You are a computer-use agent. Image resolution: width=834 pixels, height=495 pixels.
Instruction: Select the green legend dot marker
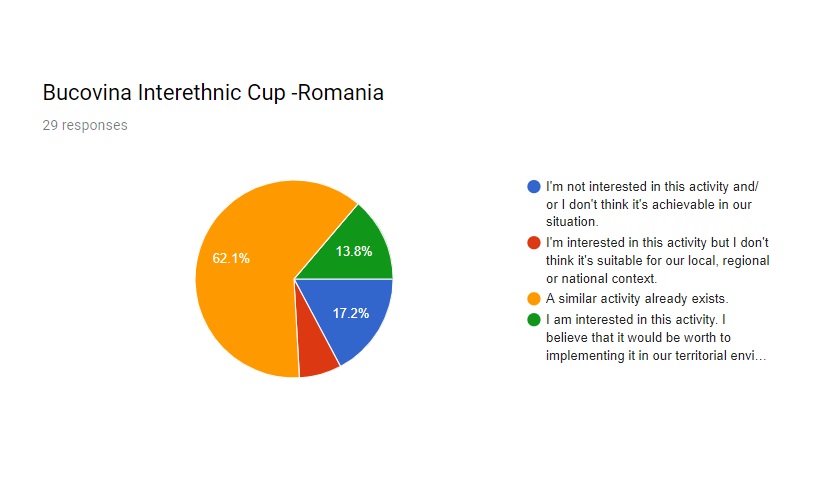(x=533, y=320)
